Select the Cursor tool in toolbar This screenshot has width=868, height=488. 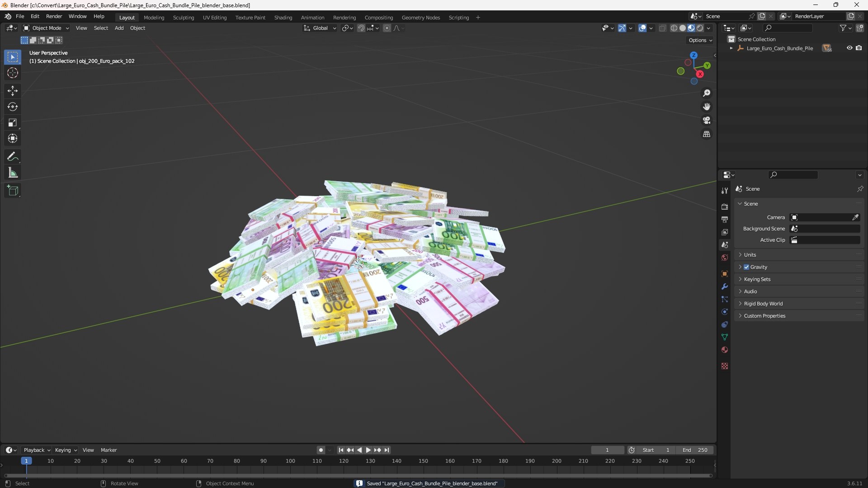(13, 73)
